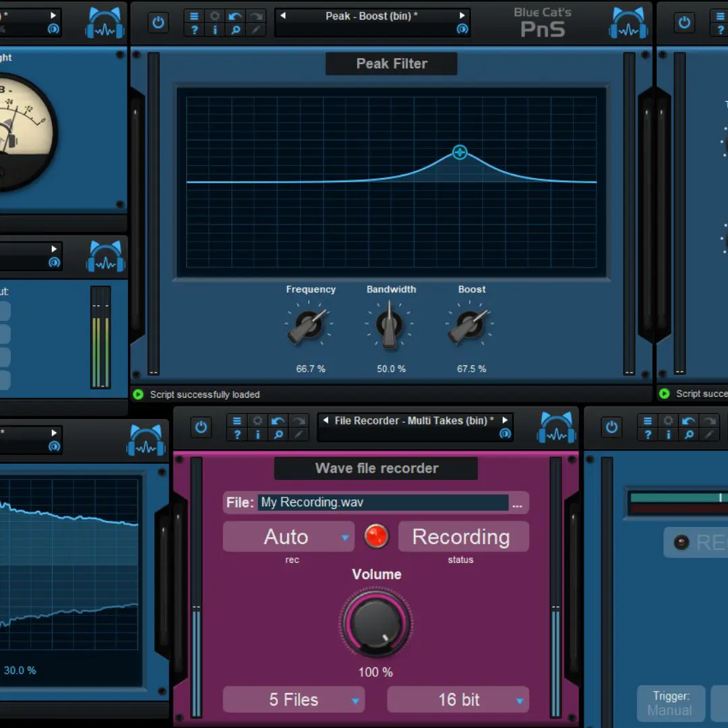Open the main menu icon in Peak Filter toolbar

(x=194, y=16)
